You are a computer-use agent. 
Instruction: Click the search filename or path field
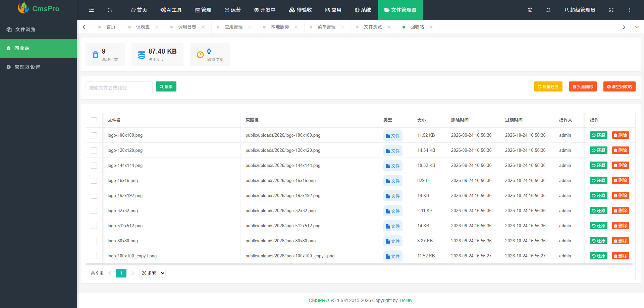pyautogui.click(x=119, y=88)
